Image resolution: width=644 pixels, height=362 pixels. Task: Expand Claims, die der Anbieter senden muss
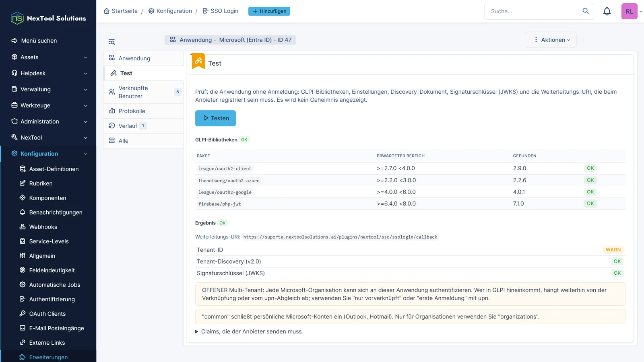click(x=248, y=331)
